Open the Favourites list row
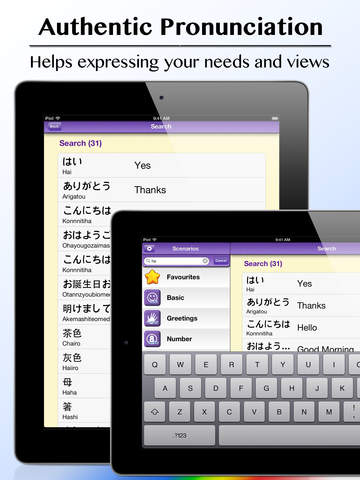 (x=186, y=277)
